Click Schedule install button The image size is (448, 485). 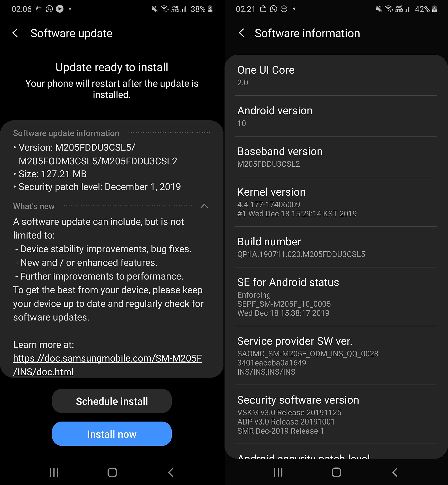point(112,402)
